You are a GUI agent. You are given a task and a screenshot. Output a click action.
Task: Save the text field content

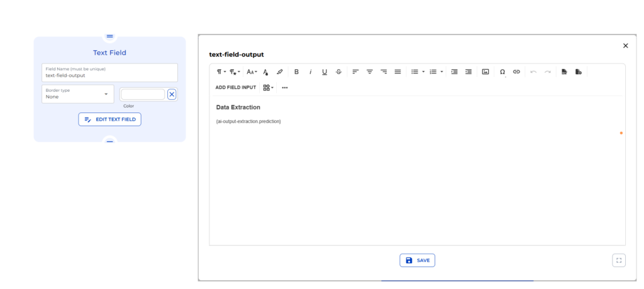pos(418,260)
